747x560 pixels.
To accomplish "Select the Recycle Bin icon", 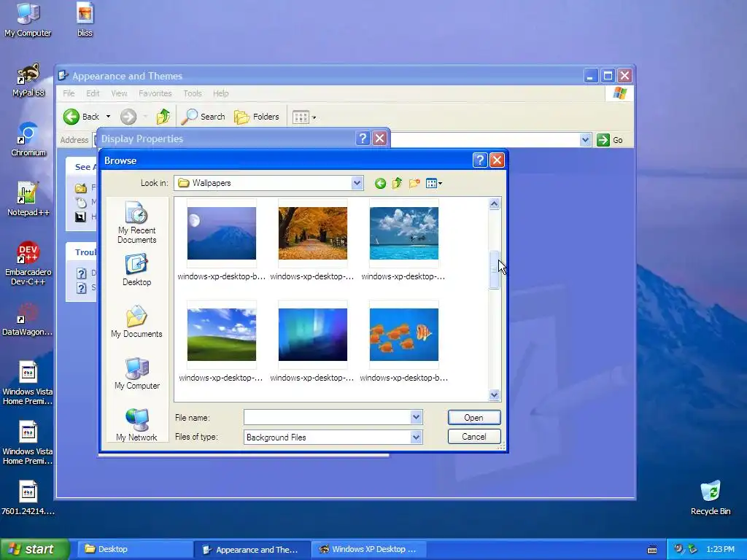I will pyautogui.click(x=711, y=498).
